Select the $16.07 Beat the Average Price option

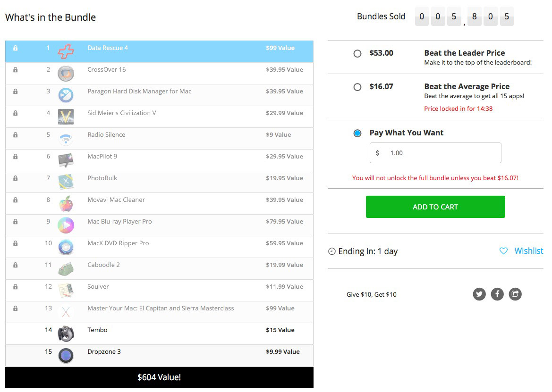(x=357, y=87)
